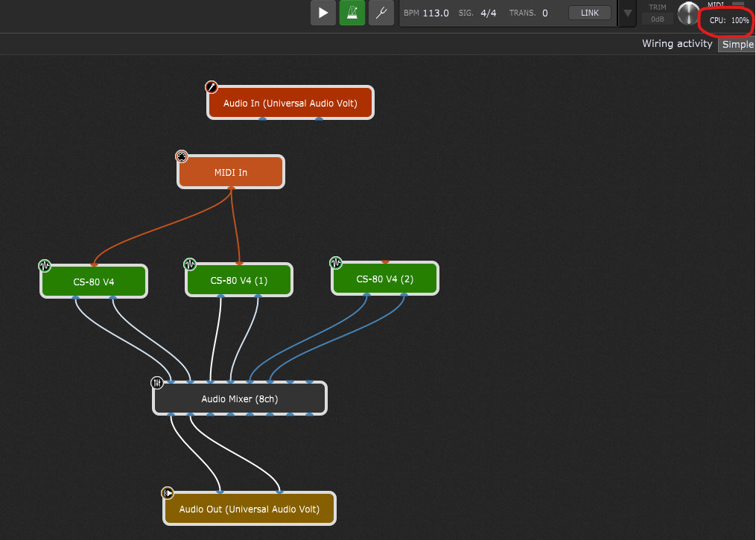Click right audio output pin of CS-80 V4 (2)
Image resolution: width=756 pixels, height=540 pixels.
pos(404,295)
